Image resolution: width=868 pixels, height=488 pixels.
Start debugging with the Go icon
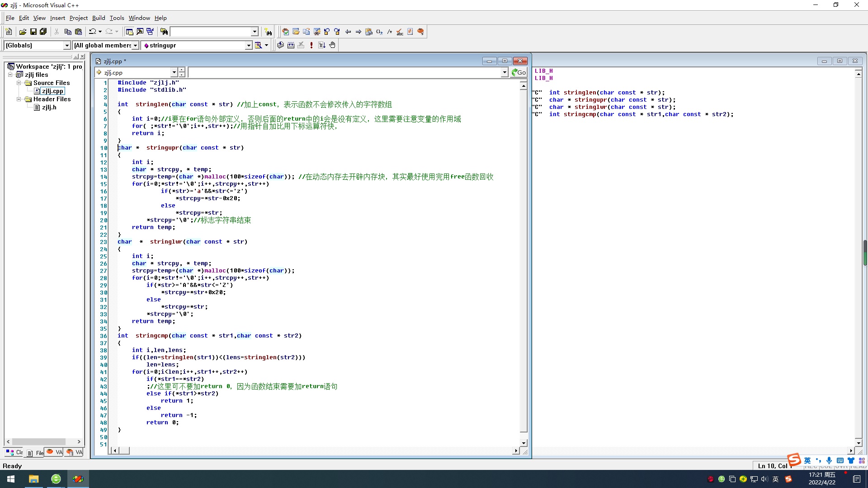coord(322,45)
